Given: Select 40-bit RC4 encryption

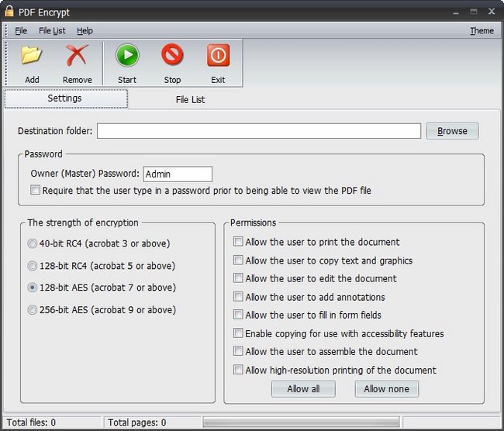Looking at the screenshot, I should pyautogui.click(x=32, y=243).
